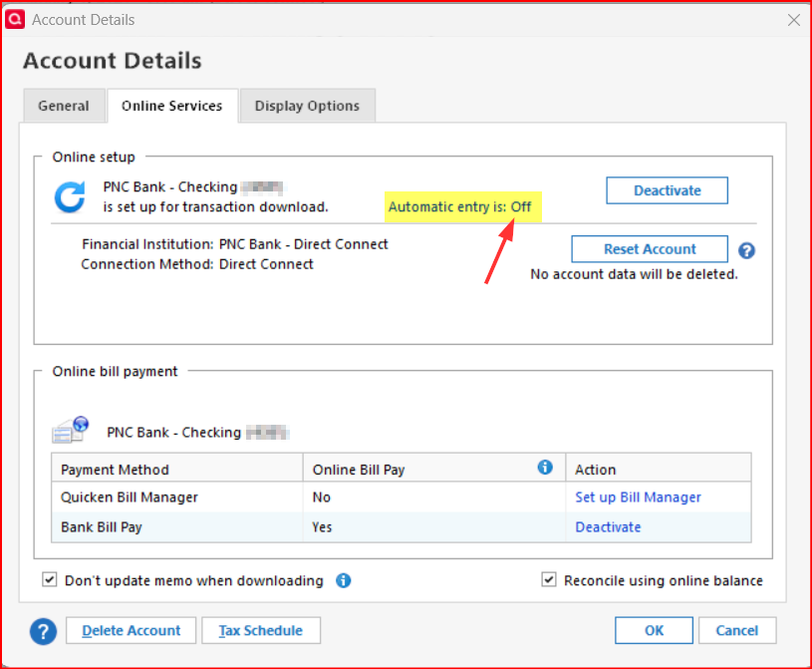The width and height of the screenshot is (812, 669).
Task: Click info icon in Online Bill Pay header
Action: coord(545,467)
